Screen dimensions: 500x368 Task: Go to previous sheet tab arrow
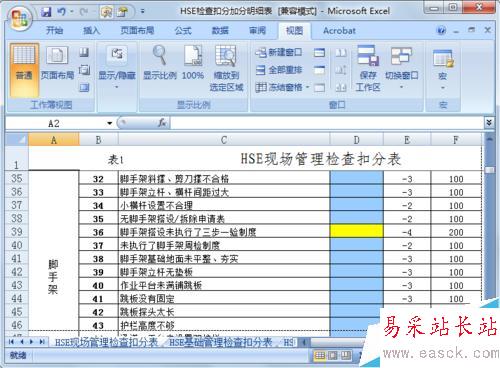21,342
